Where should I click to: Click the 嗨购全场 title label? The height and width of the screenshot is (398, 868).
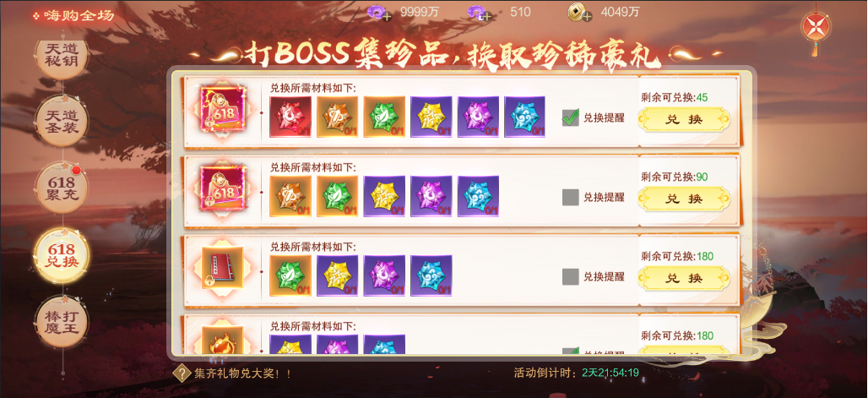click(x=79, y=15)
